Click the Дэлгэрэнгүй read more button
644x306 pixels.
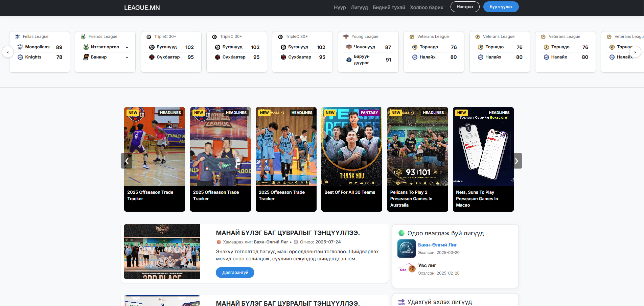point(235,273)
